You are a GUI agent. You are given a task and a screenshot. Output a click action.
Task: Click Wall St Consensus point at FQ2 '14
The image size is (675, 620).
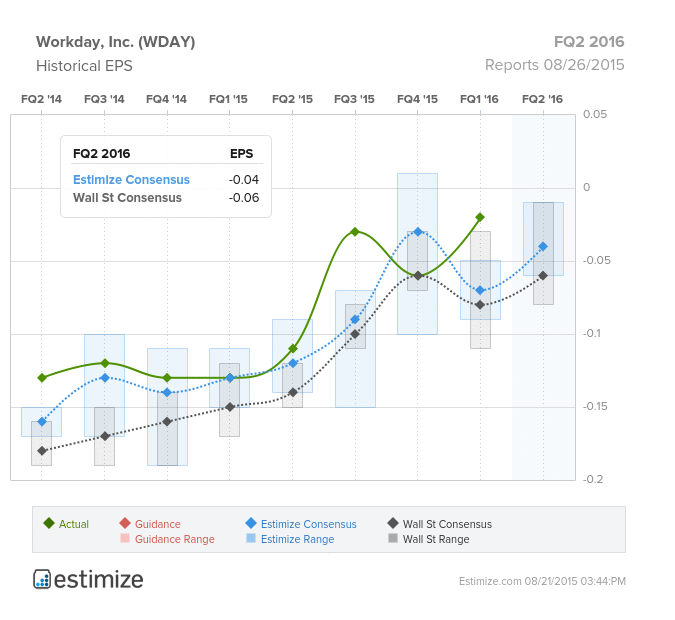(x=42, y=451)
